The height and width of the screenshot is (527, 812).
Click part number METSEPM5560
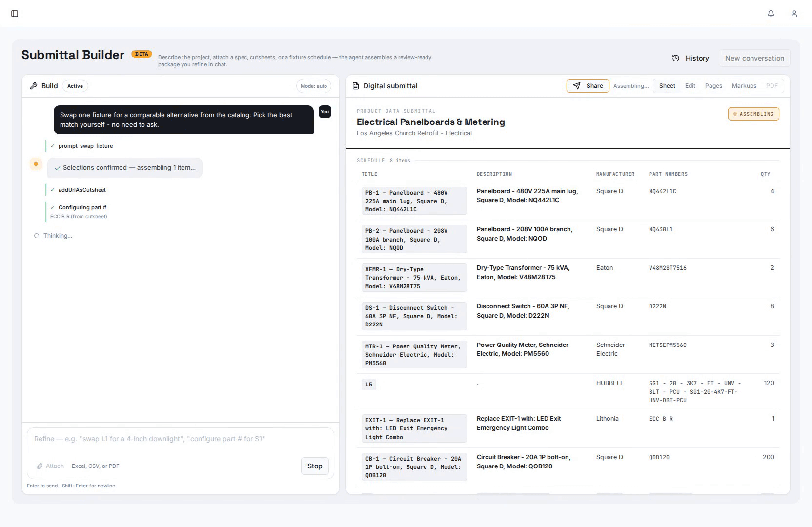click(x=668, y=345)
